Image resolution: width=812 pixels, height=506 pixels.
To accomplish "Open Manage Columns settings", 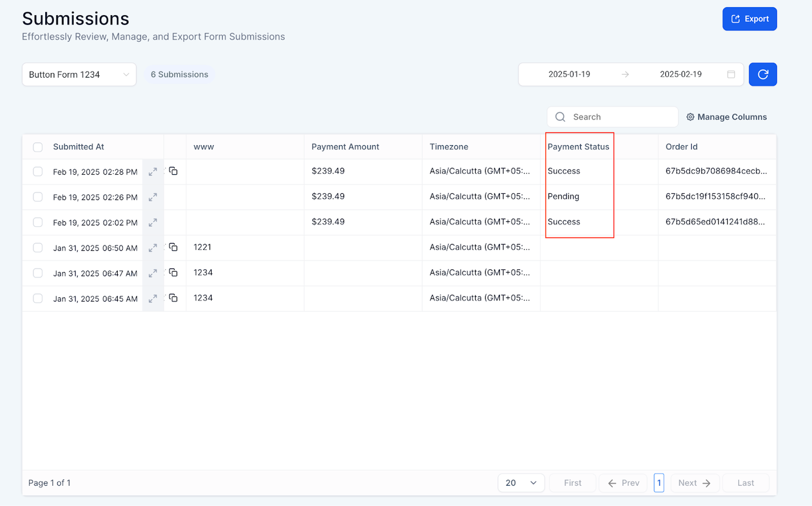I will [x=726, y=117].
